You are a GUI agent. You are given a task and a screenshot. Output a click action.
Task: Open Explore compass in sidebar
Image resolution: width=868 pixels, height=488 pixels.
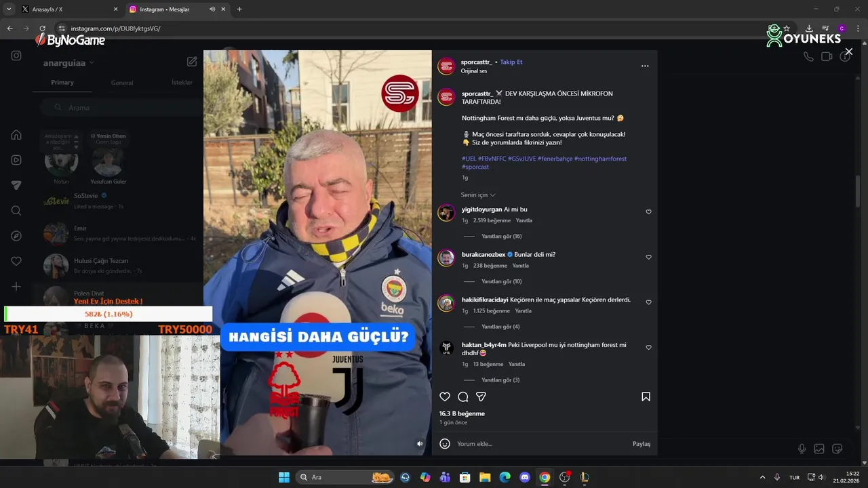(16, 236)
